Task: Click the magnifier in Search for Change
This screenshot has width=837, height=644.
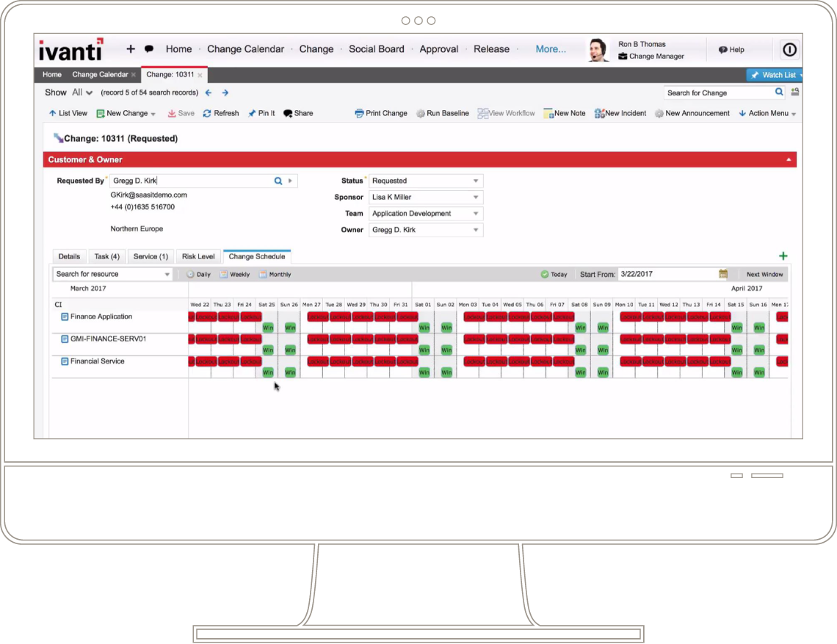Action: point(779,93)
